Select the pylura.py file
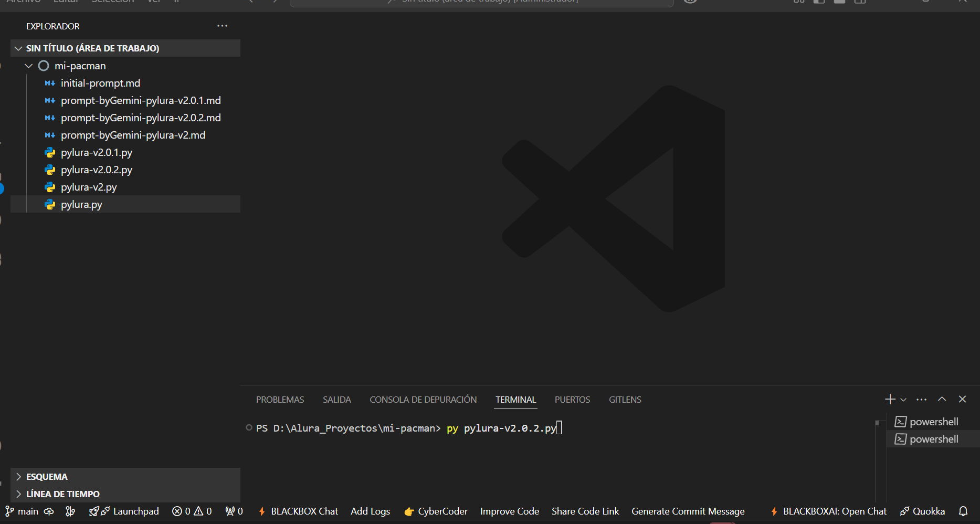Viewport: 980px width, 524px height. tap(125, 204)
